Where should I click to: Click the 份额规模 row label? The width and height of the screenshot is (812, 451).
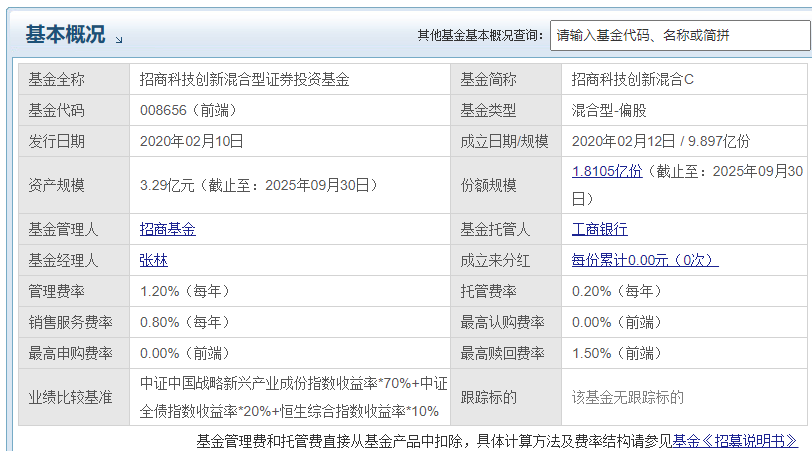click(x=488, y=185)
